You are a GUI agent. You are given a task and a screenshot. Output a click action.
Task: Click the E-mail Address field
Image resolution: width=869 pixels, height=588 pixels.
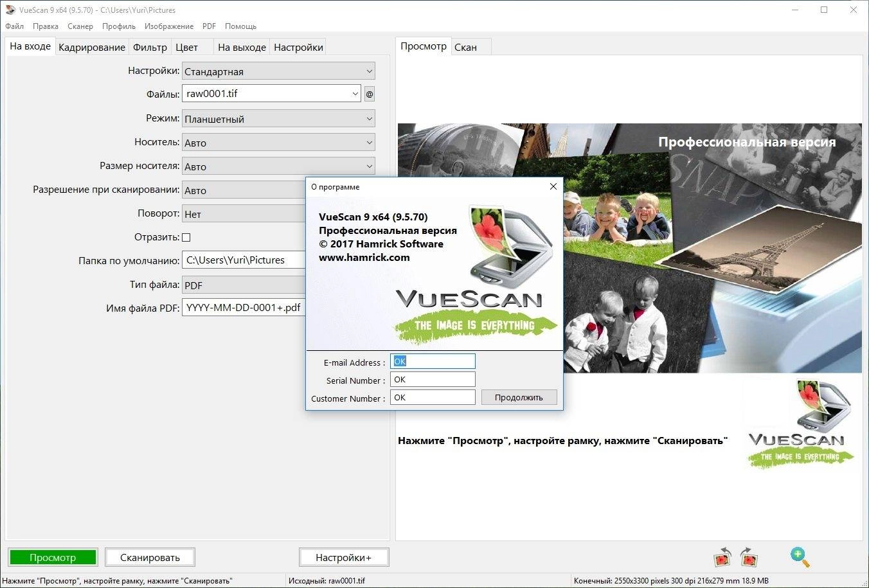pos(433,361)
